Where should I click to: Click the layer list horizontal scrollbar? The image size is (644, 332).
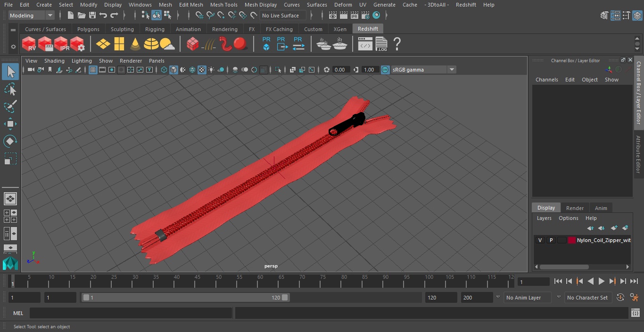click(564, 267)
